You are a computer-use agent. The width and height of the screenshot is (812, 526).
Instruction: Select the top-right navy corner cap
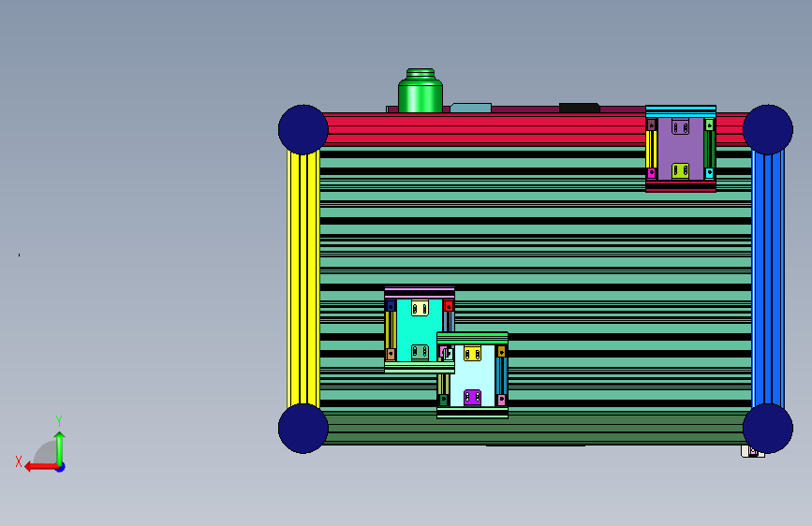[x=767, y=129]
